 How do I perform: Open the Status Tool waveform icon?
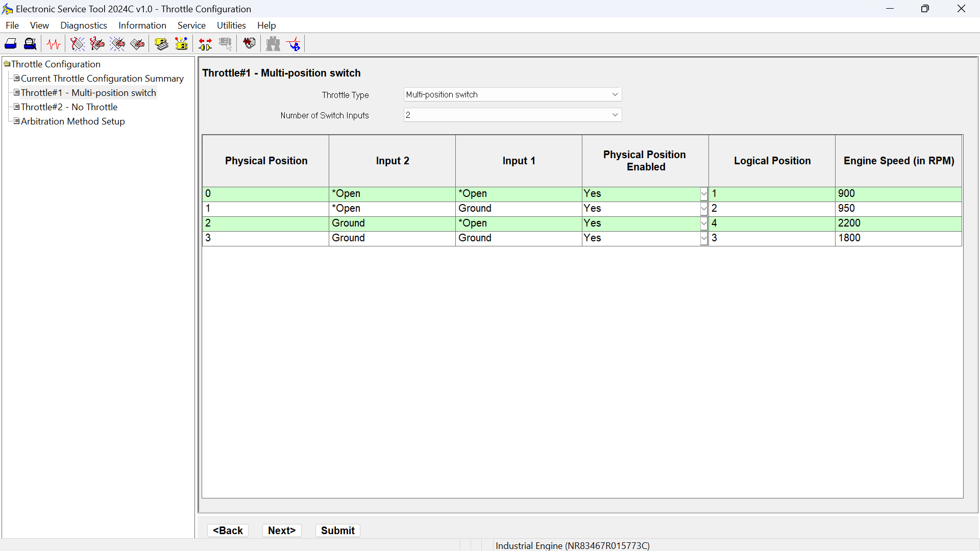tap(54, 44)
